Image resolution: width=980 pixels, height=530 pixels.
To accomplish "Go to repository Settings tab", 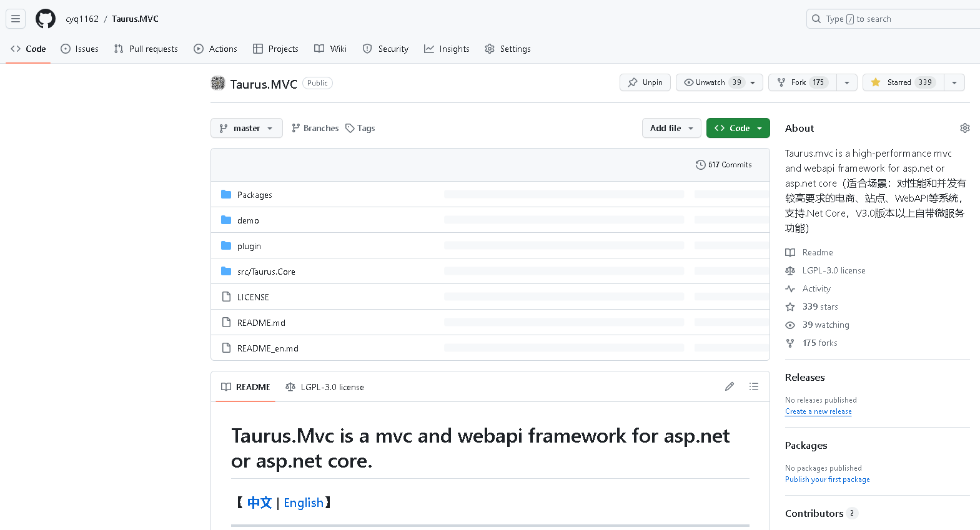I will pyautogui.click(x=508, y=49).
